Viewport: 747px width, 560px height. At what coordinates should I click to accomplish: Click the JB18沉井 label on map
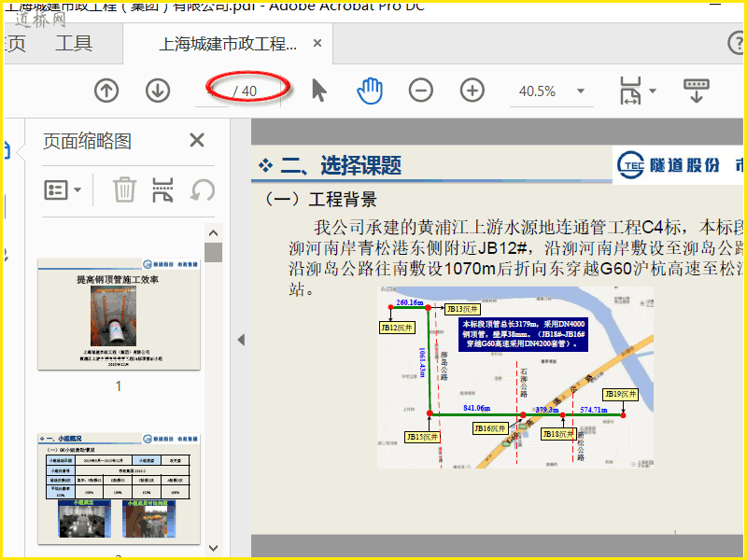558,434
